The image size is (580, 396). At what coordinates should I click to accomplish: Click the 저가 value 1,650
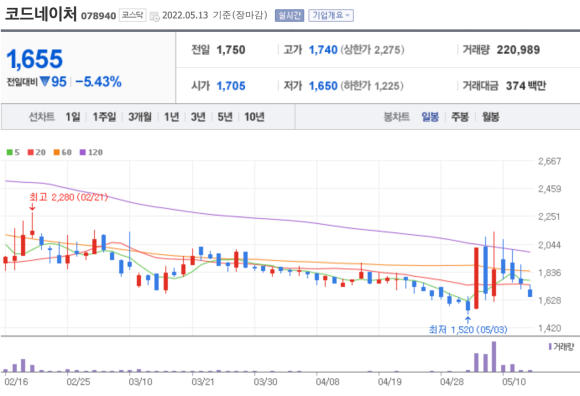(323, 86)
